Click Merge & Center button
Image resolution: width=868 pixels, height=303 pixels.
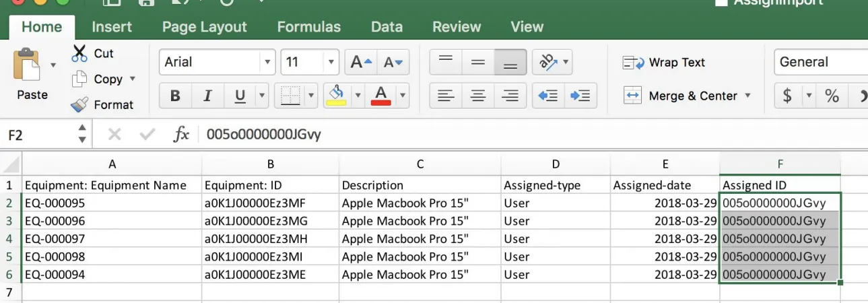680,96
